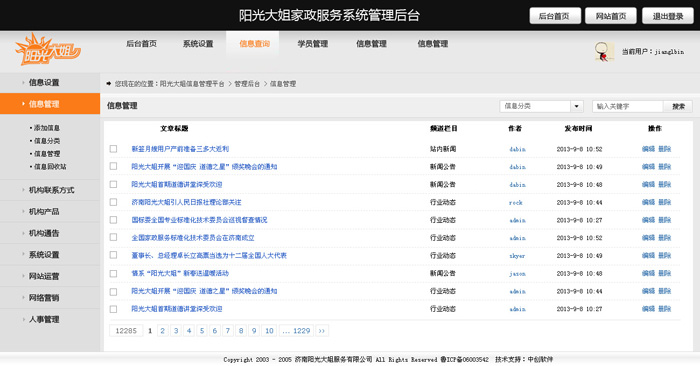Open the 网站首页 header button
Viewport: 700px width, 366px height.
[611, 16]
